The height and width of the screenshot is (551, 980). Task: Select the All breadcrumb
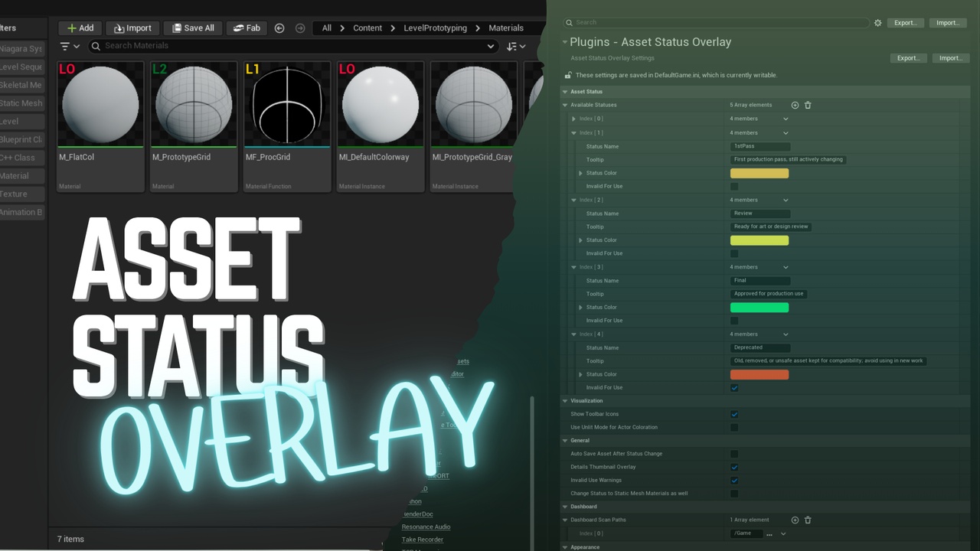(327, 28)
